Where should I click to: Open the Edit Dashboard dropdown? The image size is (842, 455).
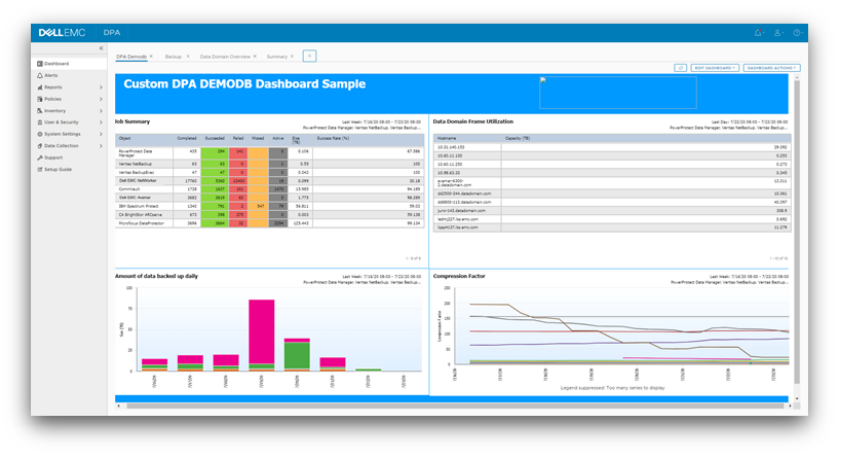tap(715, 68)
